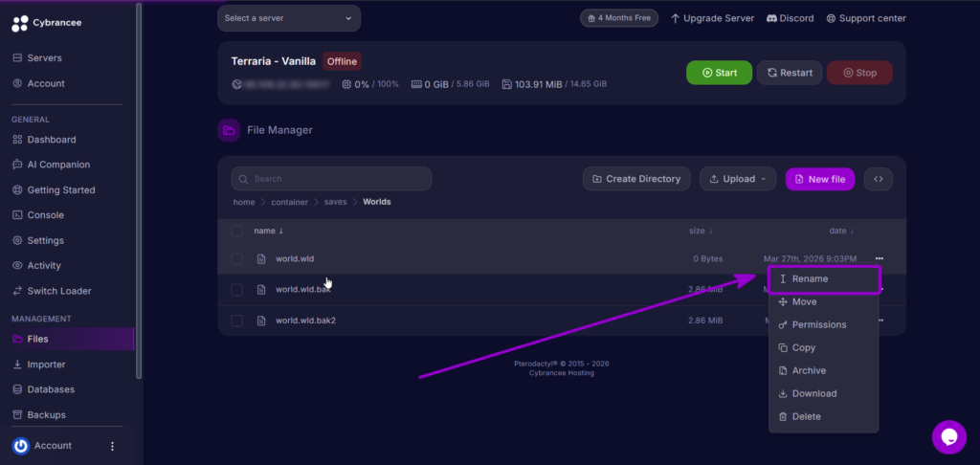
Task: Choose Download in the context menu
Action: tap(823, 394)
